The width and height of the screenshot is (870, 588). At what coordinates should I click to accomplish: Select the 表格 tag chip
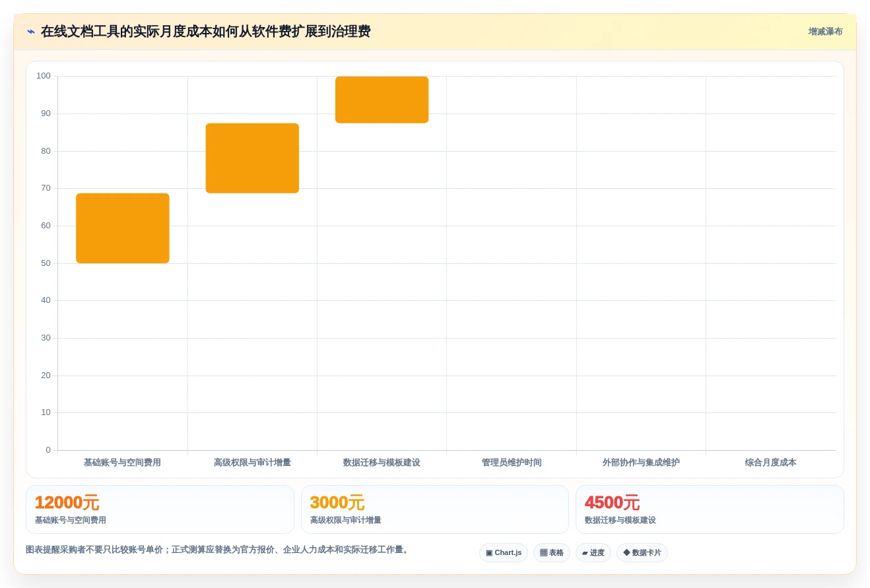pos(552,553)
